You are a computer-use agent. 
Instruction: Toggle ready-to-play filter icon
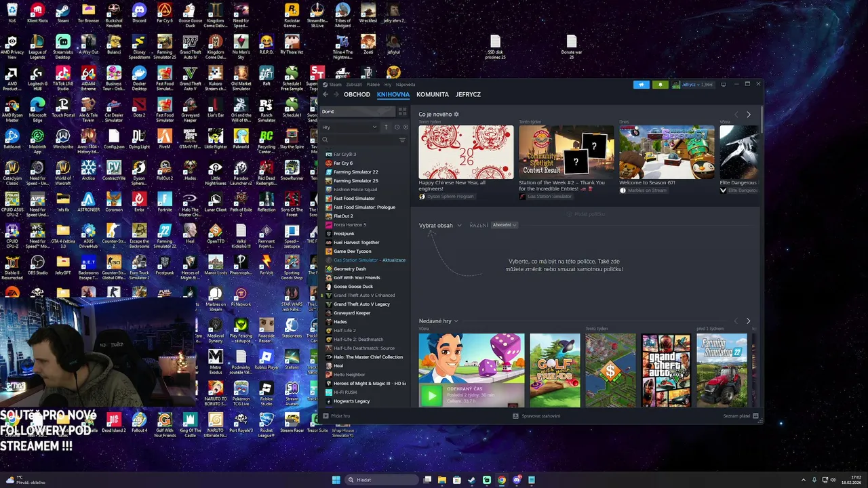click(x=406, y=127)
